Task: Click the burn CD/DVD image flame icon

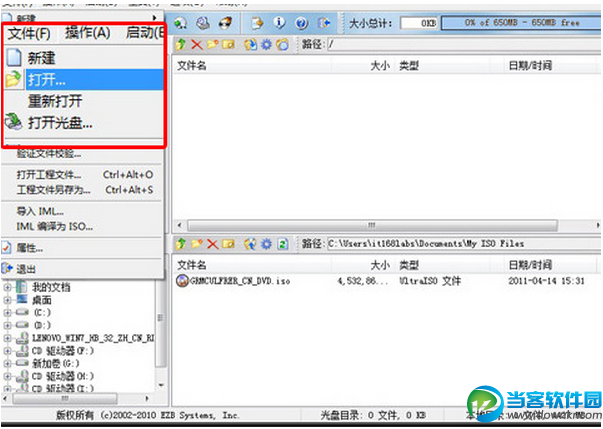Action: coord(225,23)
